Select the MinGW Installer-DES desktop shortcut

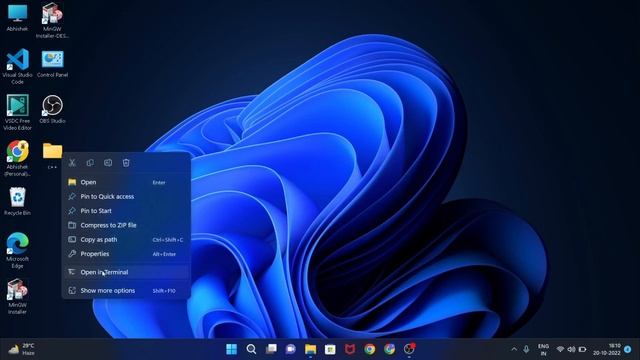coord(52,20)
